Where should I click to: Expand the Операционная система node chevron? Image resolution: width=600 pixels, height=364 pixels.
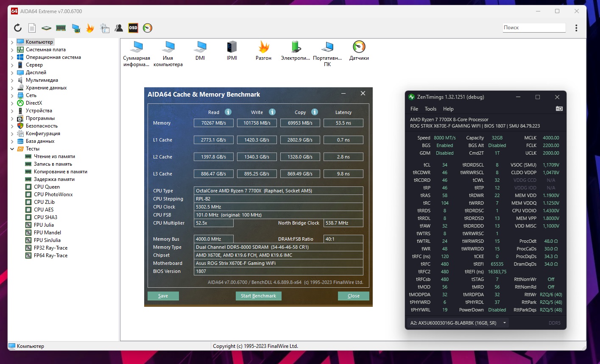pyautogui.click(x=12, y=57)
